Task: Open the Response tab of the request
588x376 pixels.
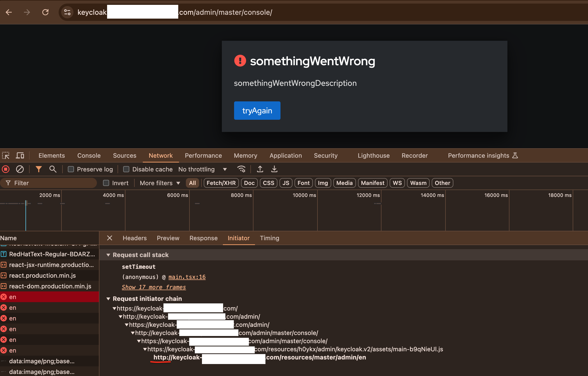Action: point(203,238)
